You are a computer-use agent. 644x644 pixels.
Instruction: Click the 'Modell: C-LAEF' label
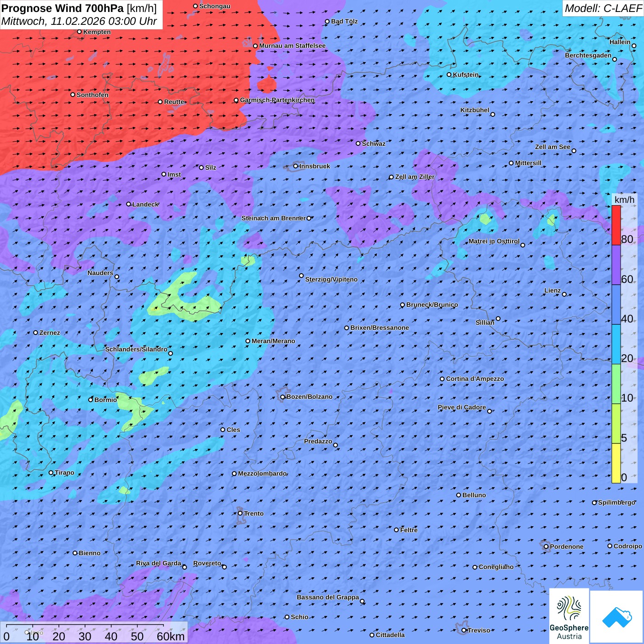point(603,8)
